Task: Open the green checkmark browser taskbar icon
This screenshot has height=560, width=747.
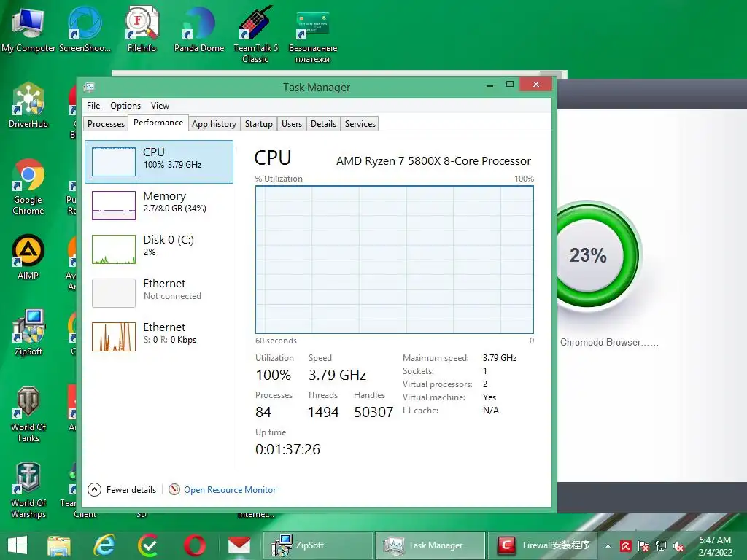Action: [149, 545]
